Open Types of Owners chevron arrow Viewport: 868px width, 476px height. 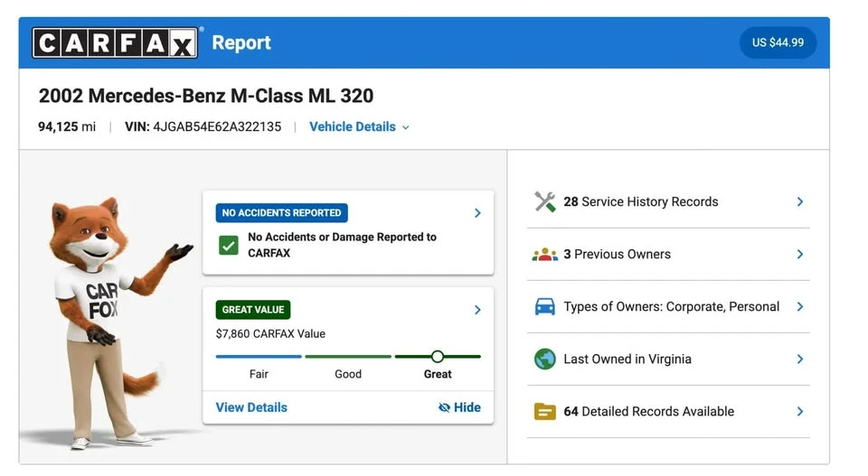click(x=800, y=306)
